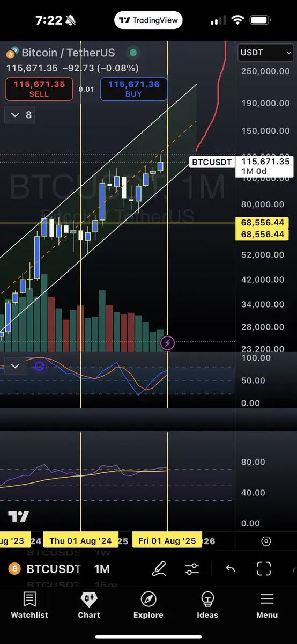This screenshot has height=644, width=297.
Task: Tap the red SELL price button
Action: [39, 89]
